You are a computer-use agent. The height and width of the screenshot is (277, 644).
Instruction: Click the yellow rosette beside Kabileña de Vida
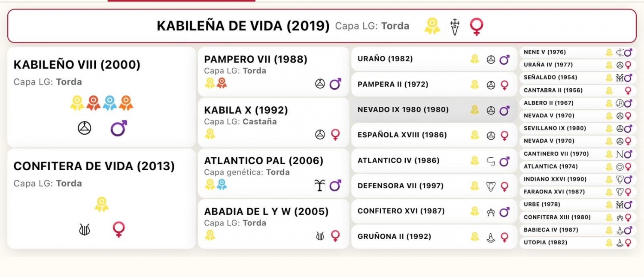tap(432, 26)
